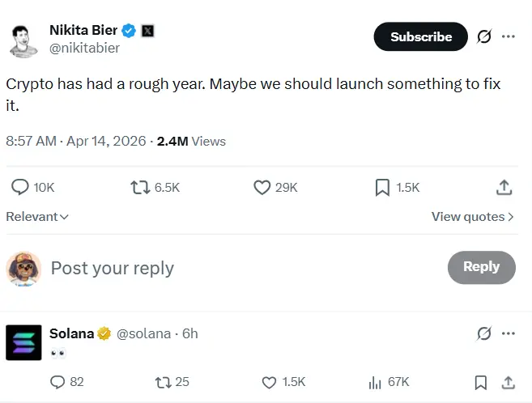Like the Solana reply
The height and width of the screenshot is (403, 532).
pos(270,382)
